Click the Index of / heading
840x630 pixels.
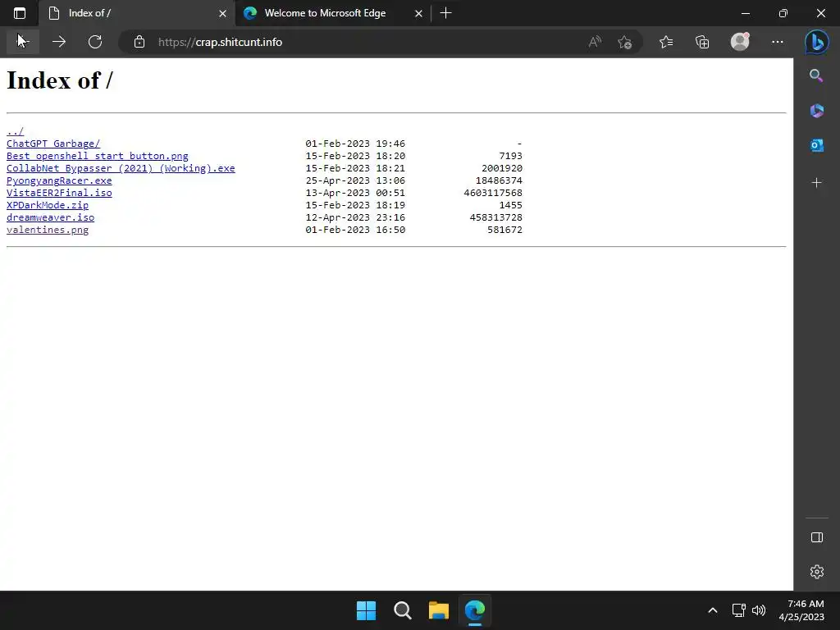tap(59, 81)
